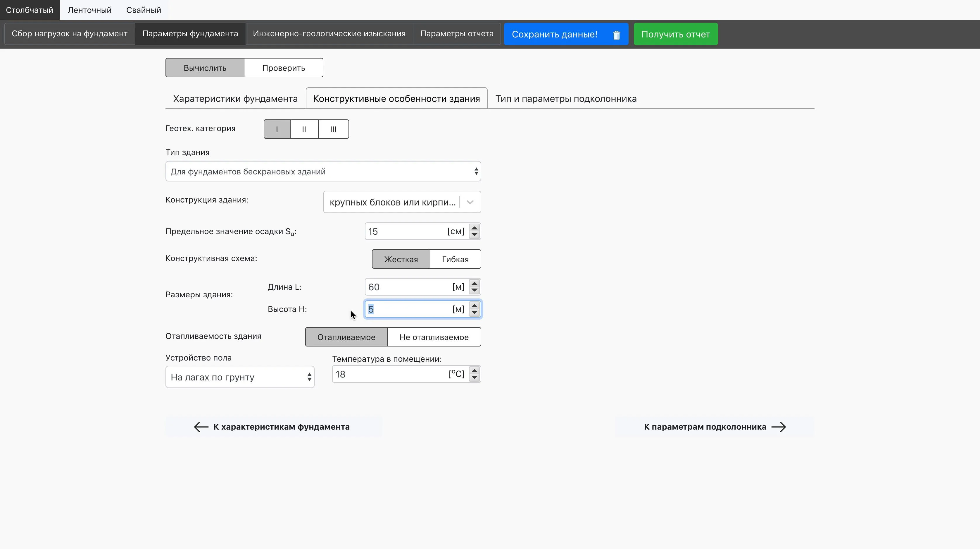
Task: Open the Тип и параметры подколонника tab
Action: [x=566, y=99]
